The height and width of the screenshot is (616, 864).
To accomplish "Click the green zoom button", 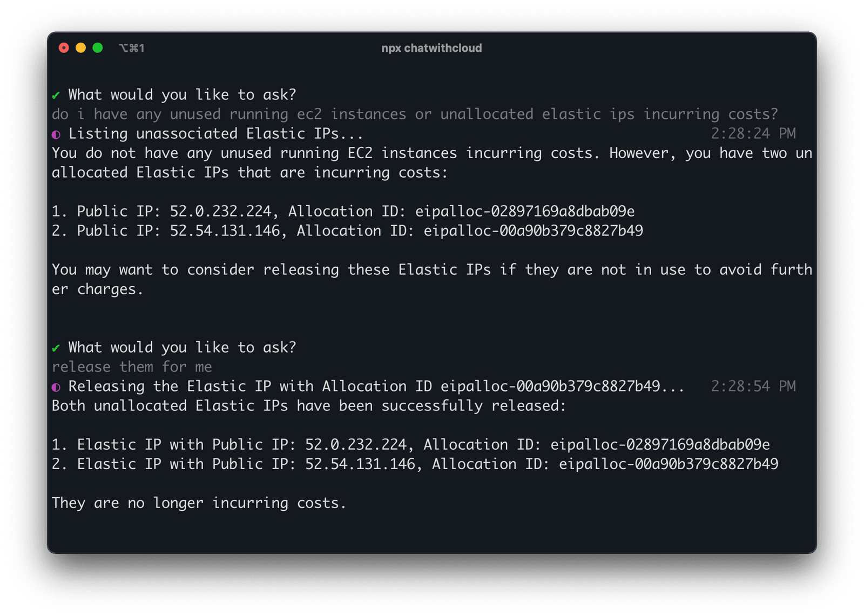I will pyautogui.click(x=98, y=48).
